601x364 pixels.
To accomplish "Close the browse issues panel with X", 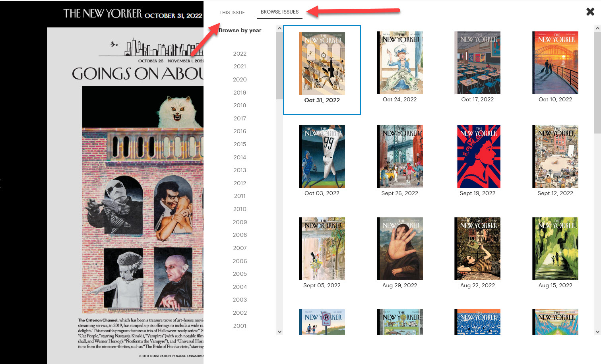I will 590,12.
